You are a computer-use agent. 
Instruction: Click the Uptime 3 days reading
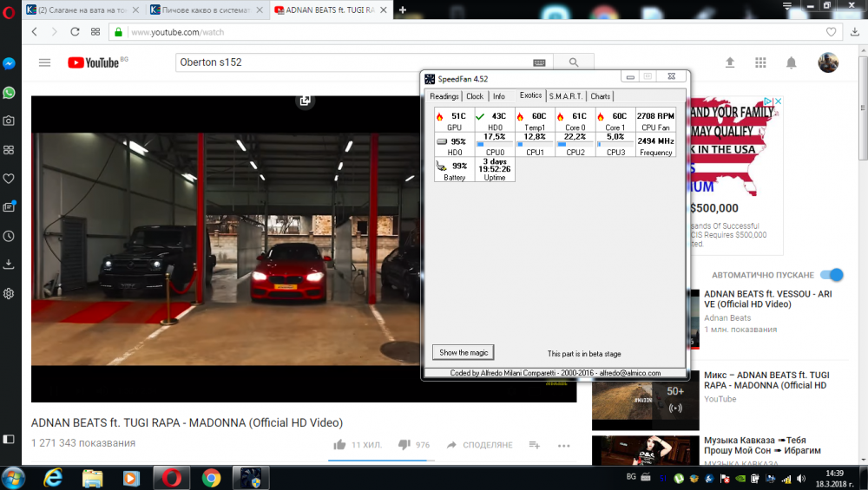pos(495,170)
